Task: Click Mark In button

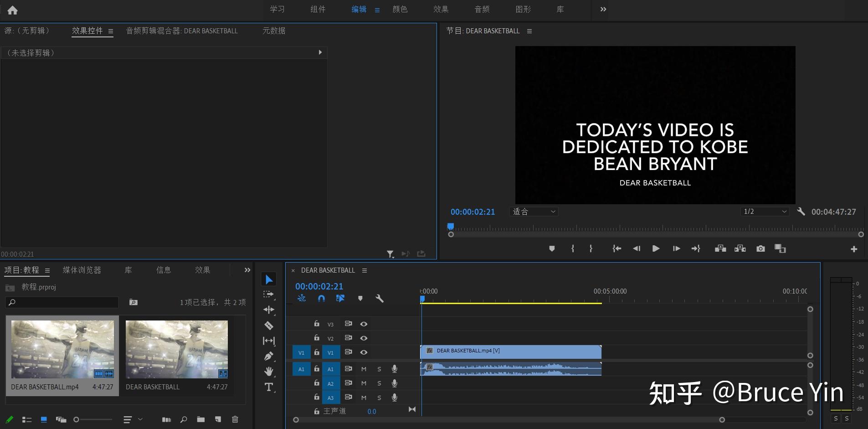Action: (573, 248)
